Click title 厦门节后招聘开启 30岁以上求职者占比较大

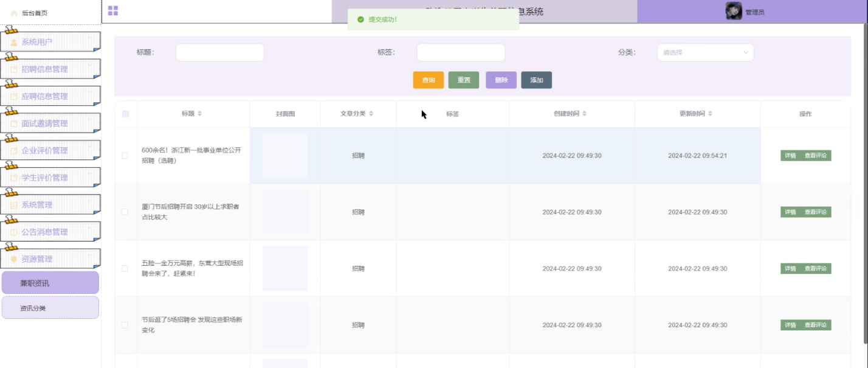[x=191, y=212]
